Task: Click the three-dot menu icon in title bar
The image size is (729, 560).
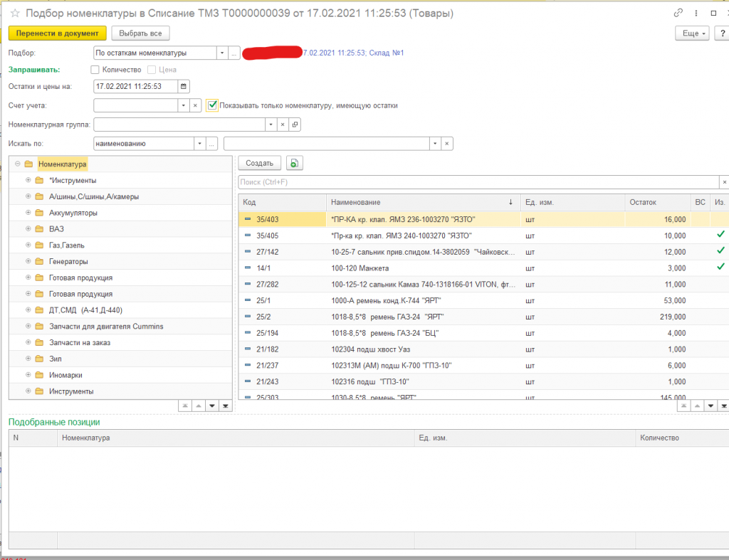Action: tap(696, 13)
